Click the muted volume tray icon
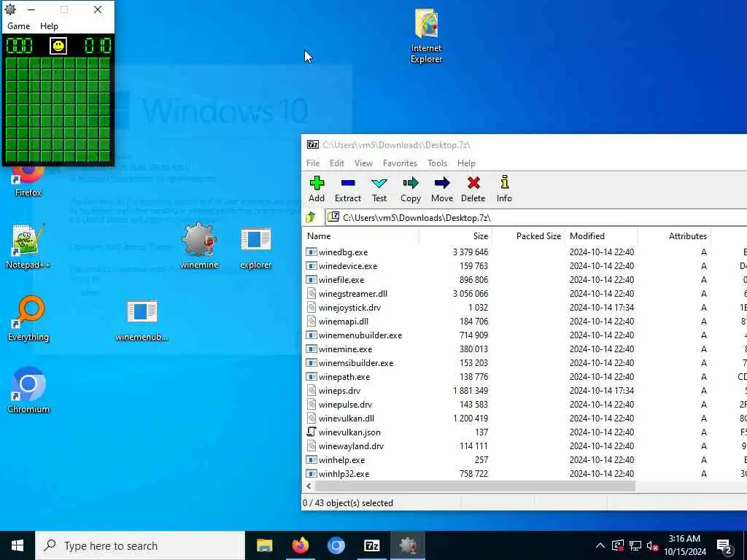This screenshot has width=747, height=560. 653,545
